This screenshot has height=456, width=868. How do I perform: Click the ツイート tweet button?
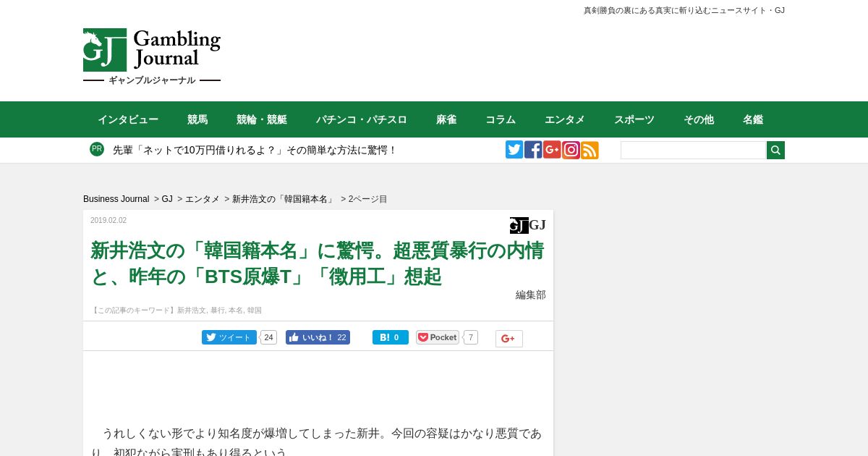pos(229,337)
